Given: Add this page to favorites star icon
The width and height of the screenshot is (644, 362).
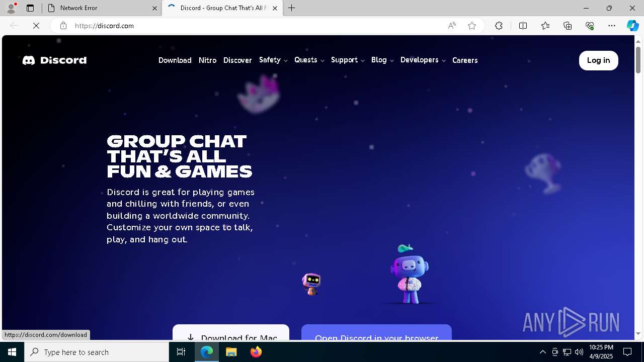Looking at the screenshot, I should coord(472,26).
